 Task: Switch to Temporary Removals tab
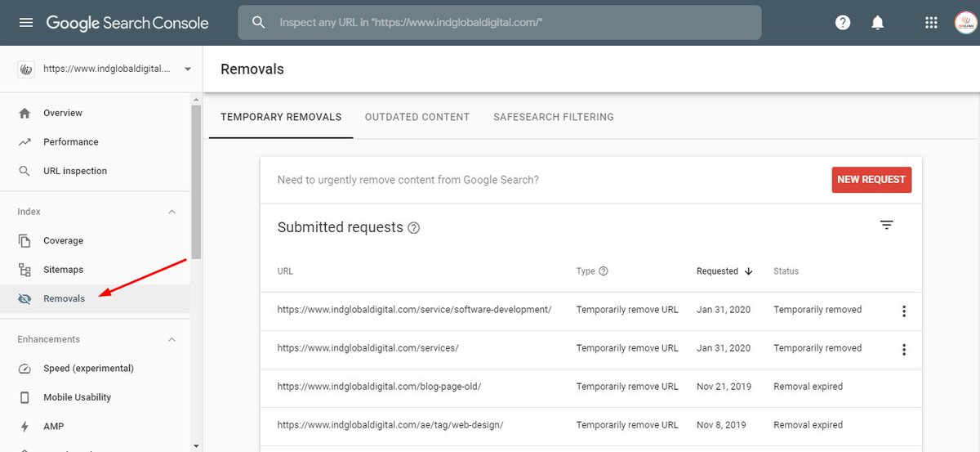281,117
